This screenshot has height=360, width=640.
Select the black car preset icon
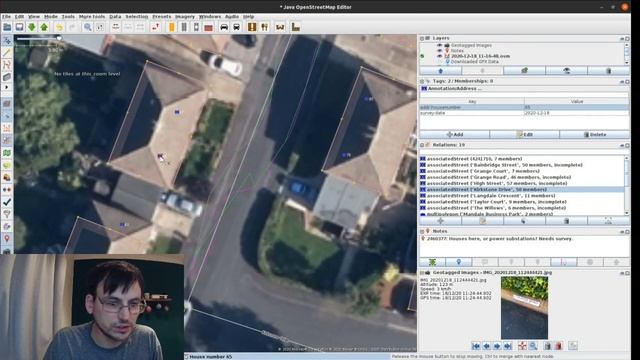[x=224, y=27]
